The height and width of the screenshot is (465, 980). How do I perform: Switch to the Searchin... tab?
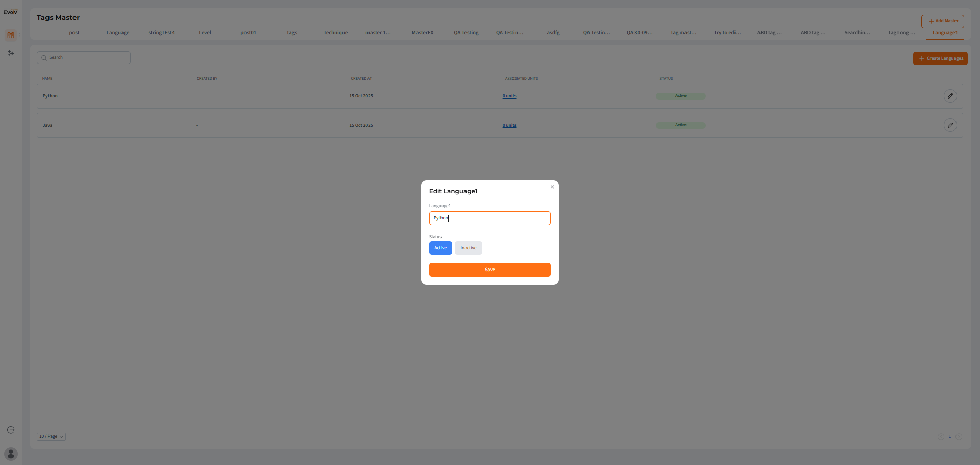click(857, 33)
